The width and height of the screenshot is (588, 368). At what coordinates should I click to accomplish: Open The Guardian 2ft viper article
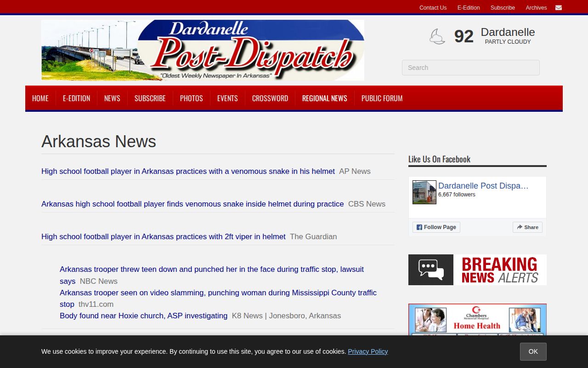click(x=164, y=236)
